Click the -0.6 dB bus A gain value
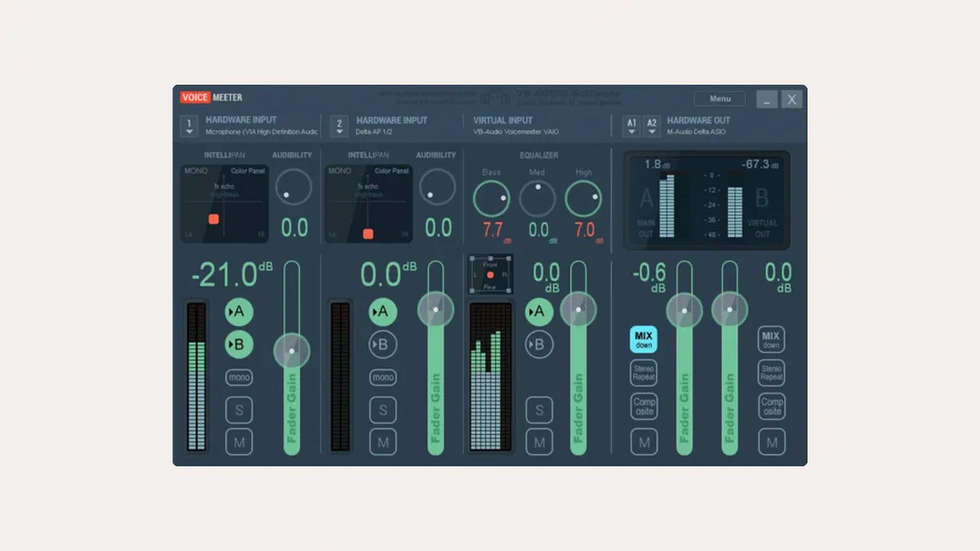The width and height of the screenshot is (980, 551). click(650, 278)
